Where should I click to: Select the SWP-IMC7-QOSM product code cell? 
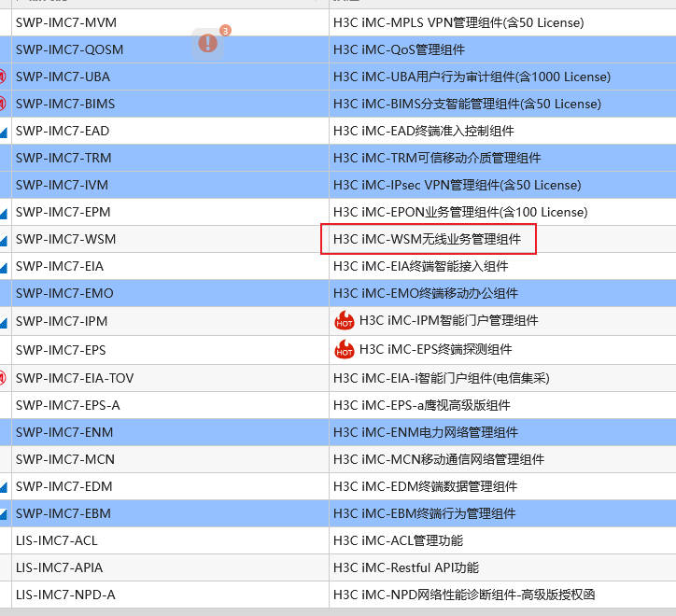(x=170, y=49)
